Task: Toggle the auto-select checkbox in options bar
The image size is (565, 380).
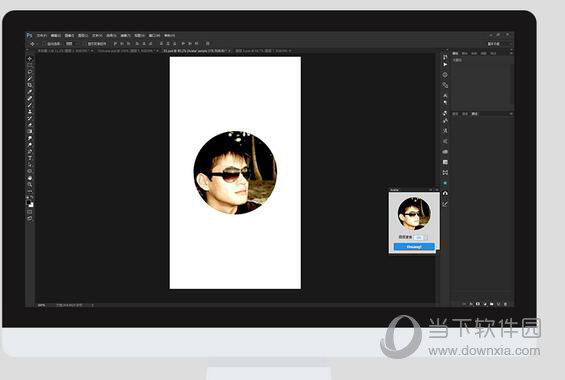Action: pyautogui.click(x=44, y=44)
